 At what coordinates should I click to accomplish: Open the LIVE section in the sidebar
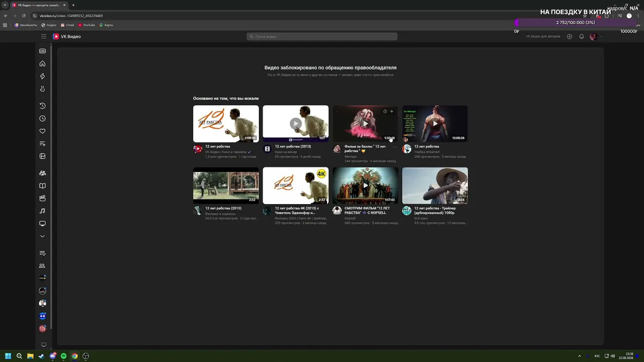click(x=42, y=51)
